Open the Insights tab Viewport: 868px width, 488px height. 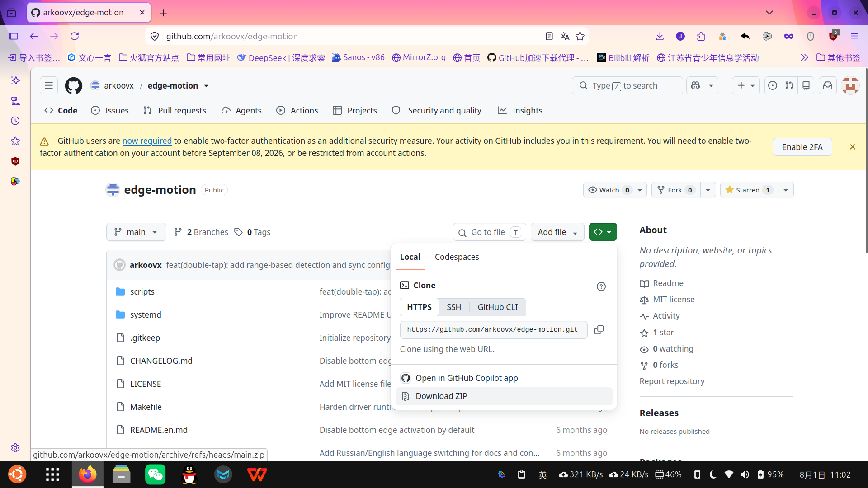point(520,110)
